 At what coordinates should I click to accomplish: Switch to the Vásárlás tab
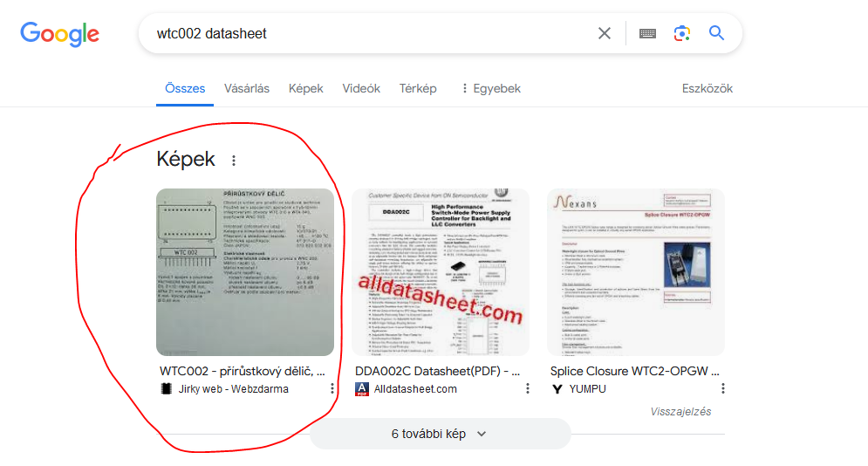click(246, 88)
